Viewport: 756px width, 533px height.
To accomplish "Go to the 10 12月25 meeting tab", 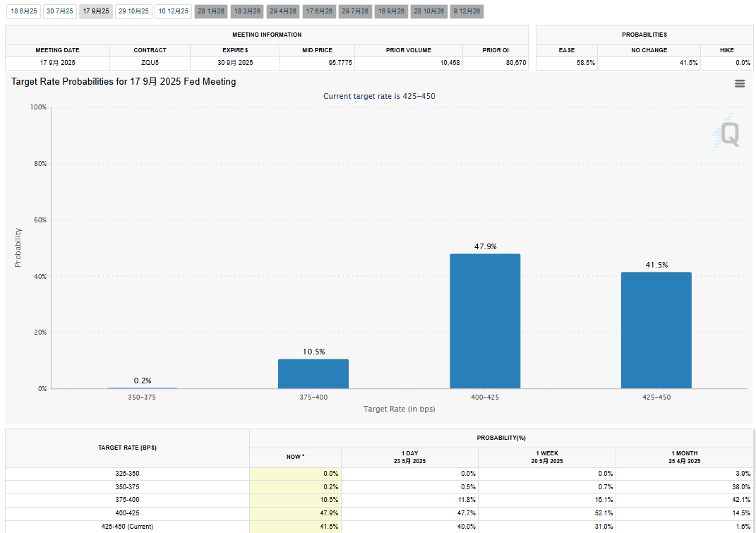I will point(173,11).
